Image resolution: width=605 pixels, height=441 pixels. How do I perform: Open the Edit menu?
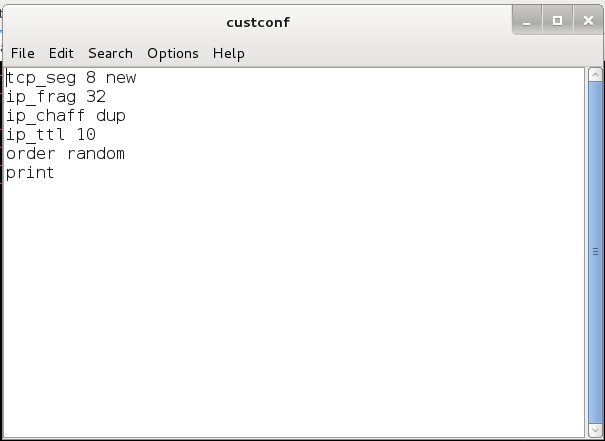[x=61, y=53]
